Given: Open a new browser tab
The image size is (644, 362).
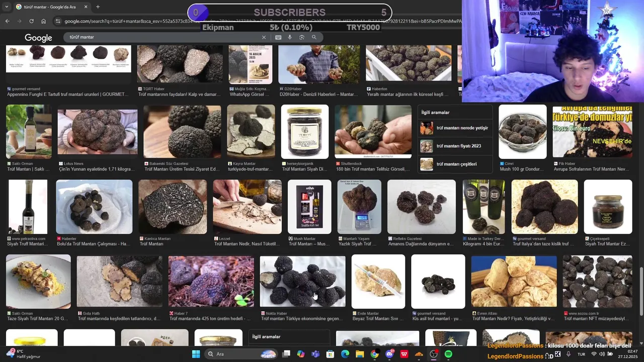Looking at the screenshot, I should click(x=98, y=7).
